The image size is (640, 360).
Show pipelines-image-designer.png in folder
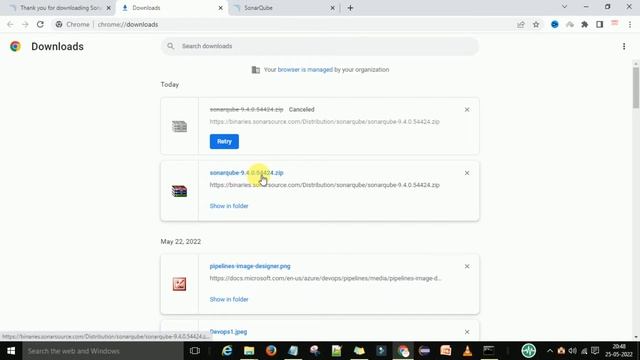coord(229,300)
